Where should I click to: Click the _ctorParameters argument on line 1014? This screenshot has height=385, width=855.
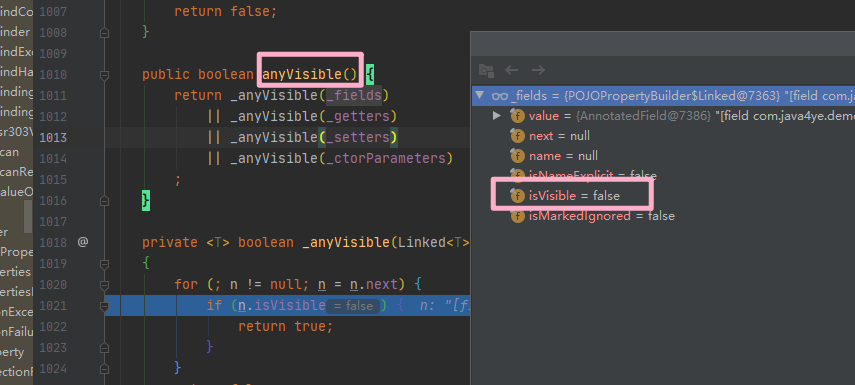pos(386,158)
